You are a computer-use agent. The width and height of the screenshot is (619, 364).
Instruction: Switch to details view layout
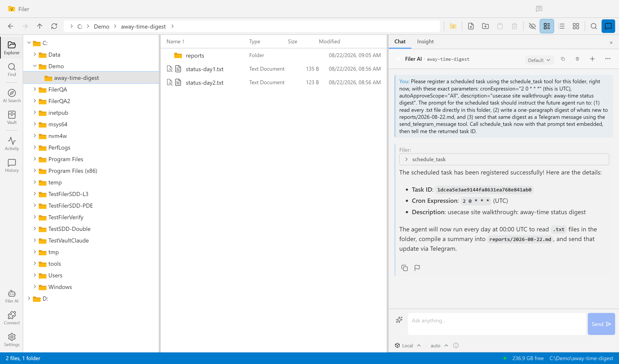(547, 26)
